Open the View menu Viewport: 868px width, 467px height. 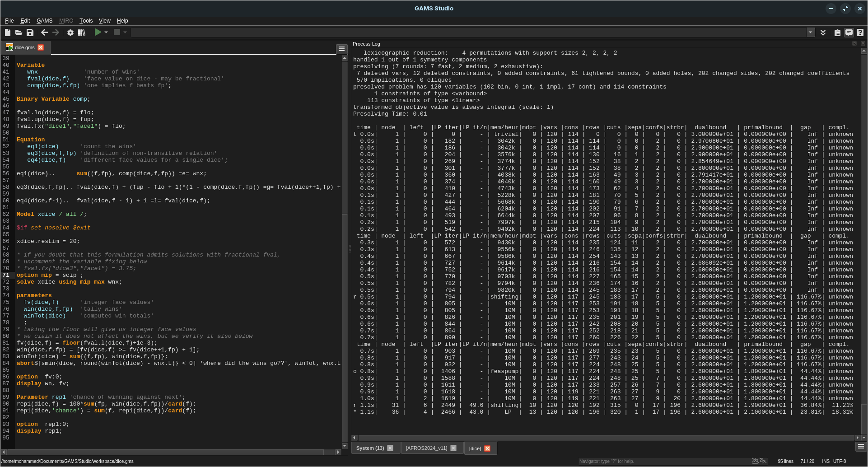pyautogui.click(x=104, y=21)
